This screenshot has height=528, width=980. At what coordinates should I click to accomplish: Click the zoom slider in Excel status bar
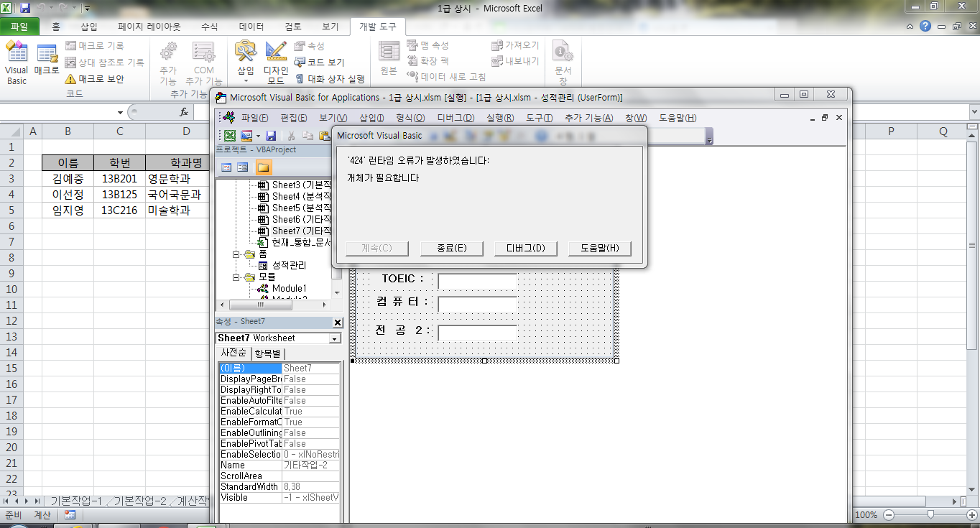point(930,515)
